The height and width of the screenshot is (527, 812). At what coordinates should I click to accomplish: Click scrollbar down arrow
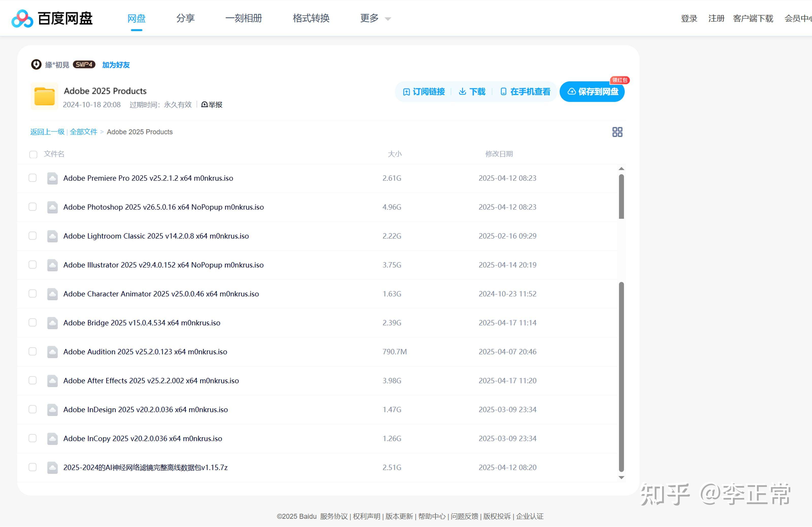[621, 477]
